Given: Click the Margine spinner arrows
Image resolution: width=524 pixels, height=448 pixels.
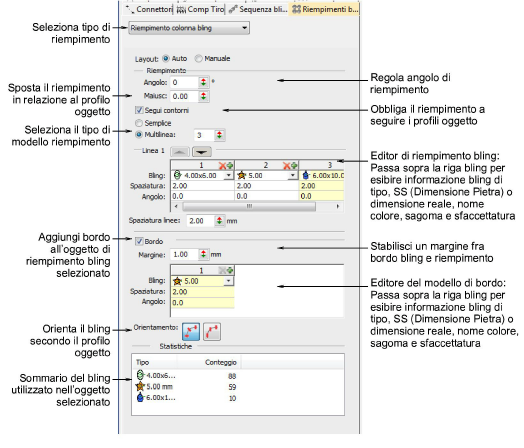Looking at the screenshot, I should 203,255.
